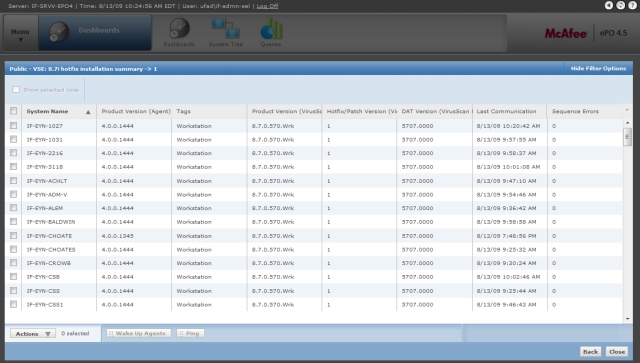Check the IF-EYN-BALDWIN row checkbox

coord(13,222)
